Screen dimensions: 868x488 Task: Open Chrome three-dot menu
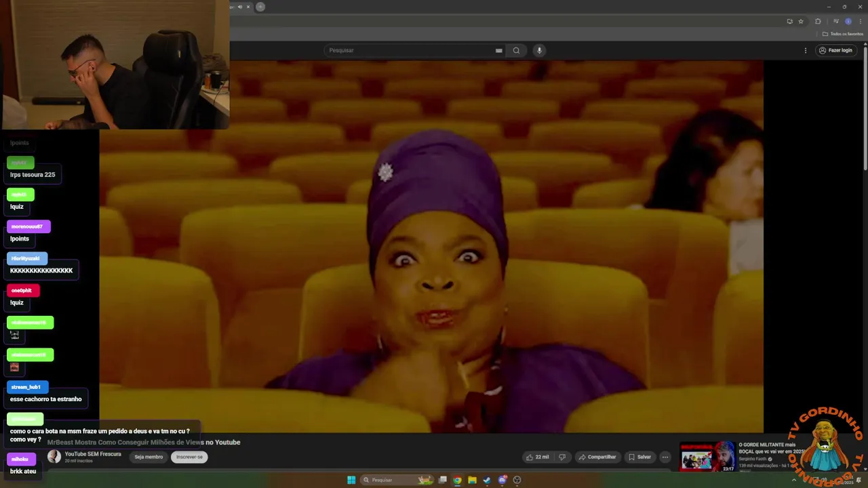point(860,21)
